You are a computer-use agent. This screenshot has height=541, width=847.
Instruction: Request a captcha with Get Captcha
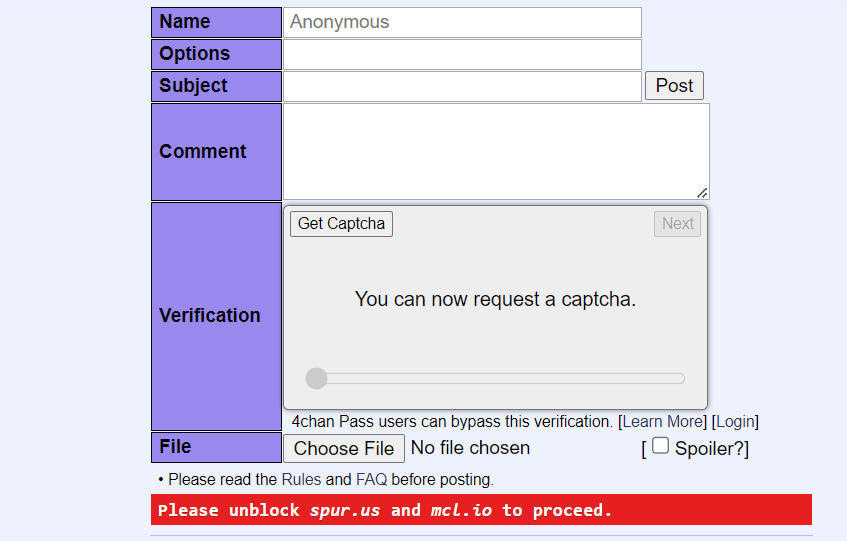coord(341,224)
